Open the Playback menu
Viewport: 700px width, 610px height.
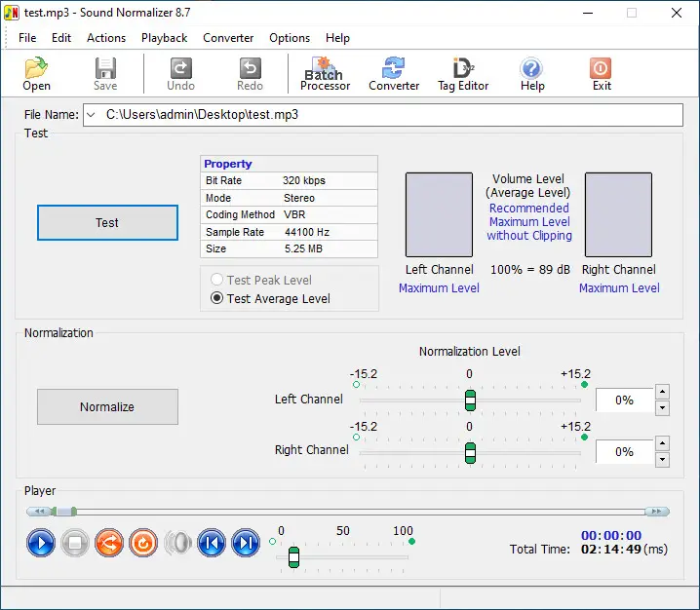165,38
